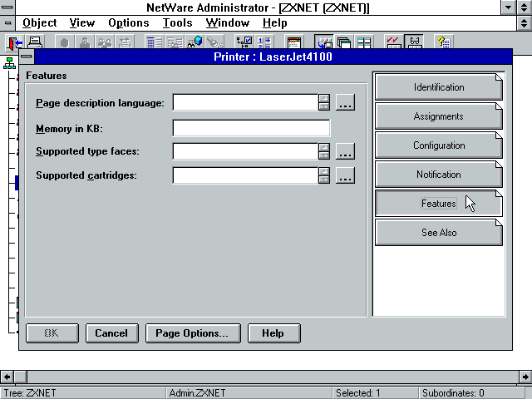Click the browser window toolbar icon
Viewport: 532px width, 399px height.
click(x=294, y=42)
